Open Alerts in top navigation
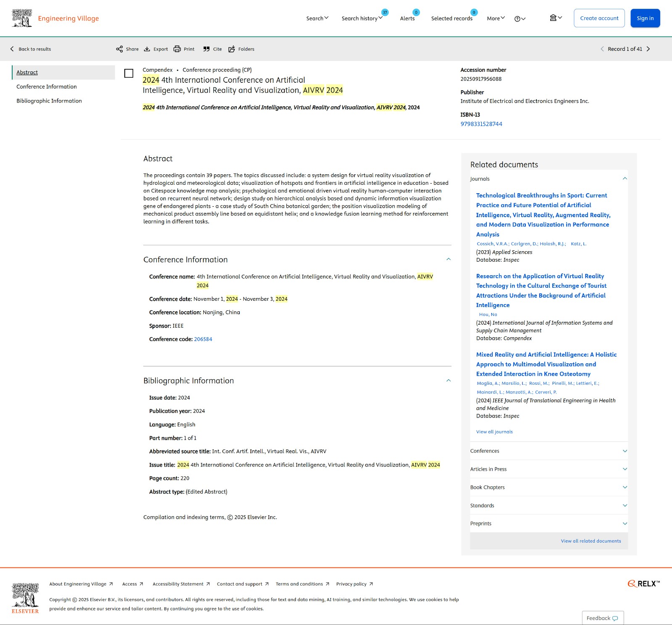 407,18
